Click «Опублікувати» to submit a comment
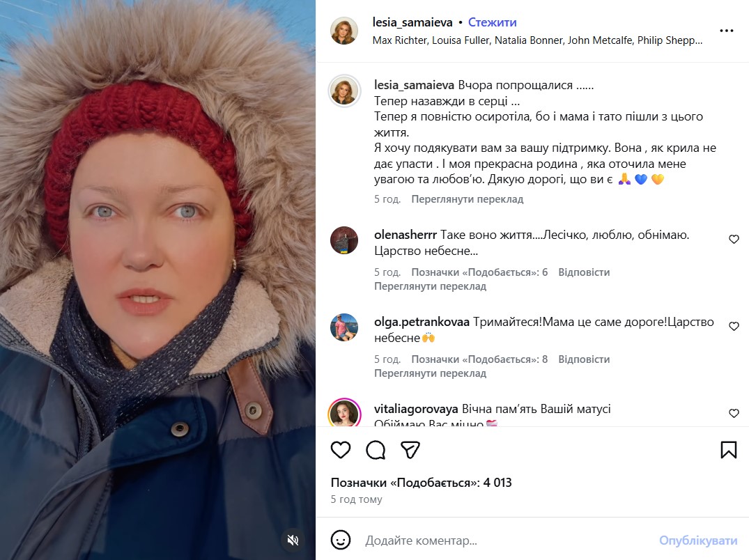This screenshot has width=749, height=560. [697, 540]
